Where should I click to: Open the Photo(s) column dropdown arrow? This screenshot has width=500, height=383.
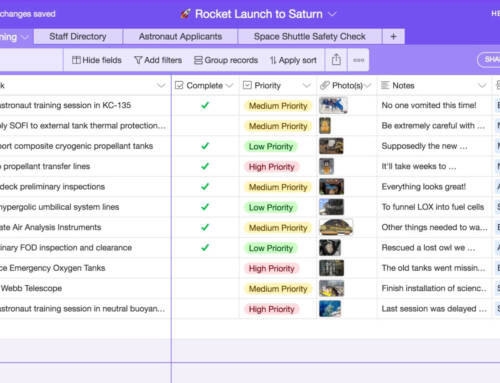[367, 86]
